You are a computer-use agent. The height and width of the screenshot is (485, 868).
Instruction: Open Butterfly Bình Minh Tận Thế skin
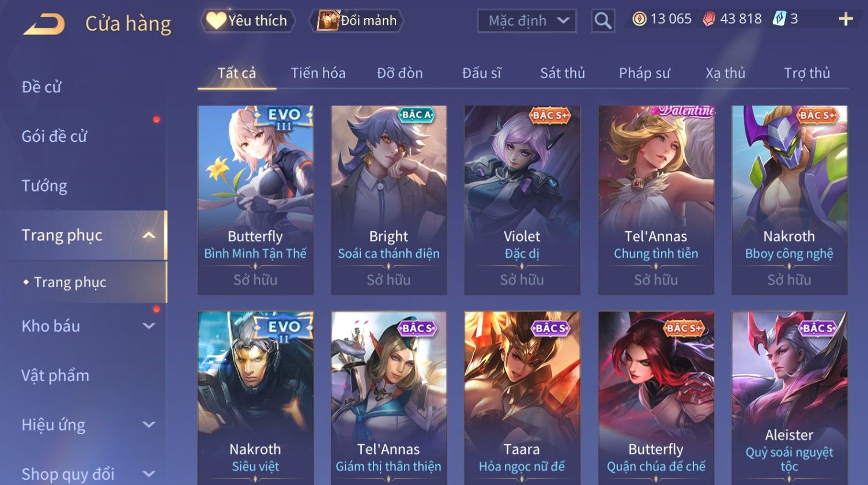point(255,200)
